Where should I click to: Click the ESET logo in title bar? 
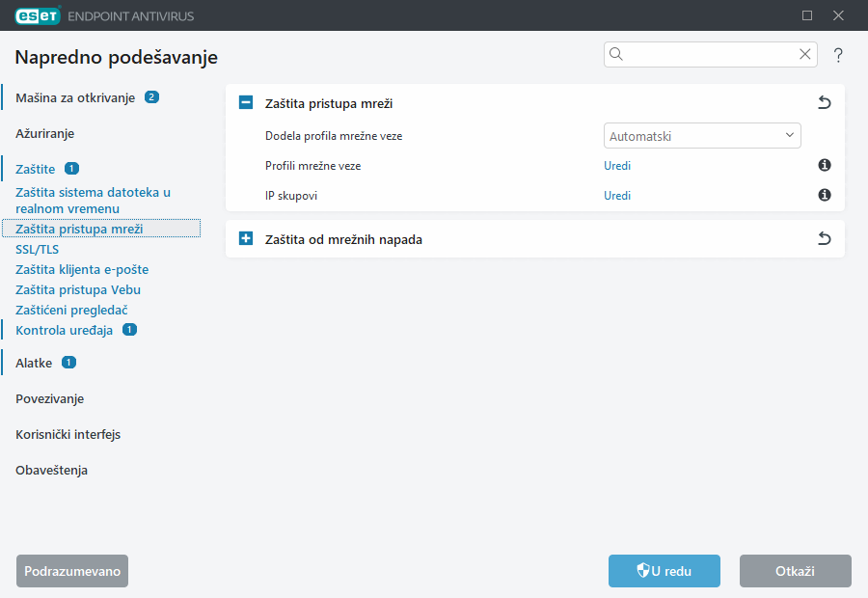(38, 15)
